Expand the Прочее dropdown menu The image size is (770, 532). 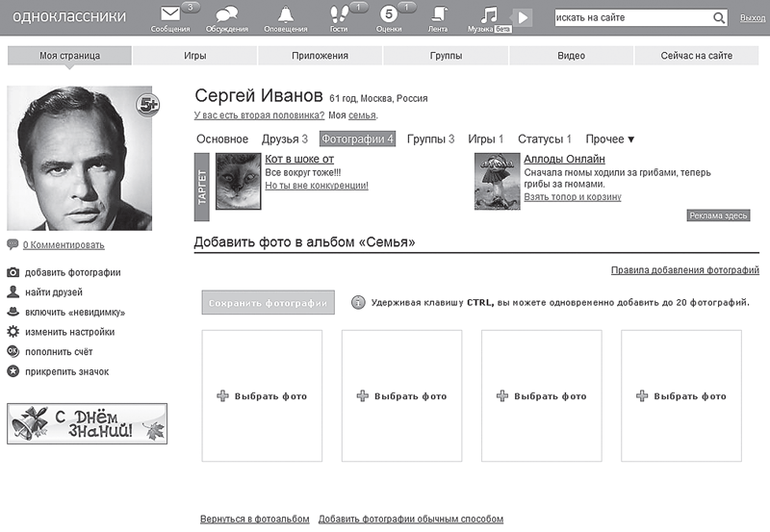click(x=609, y=139)
